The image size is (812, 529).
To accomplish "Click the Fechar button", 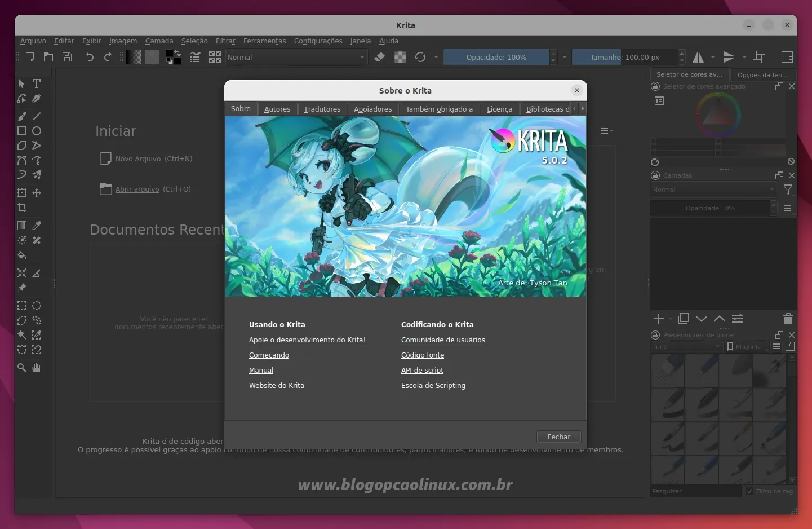I will tap(558, 437).
